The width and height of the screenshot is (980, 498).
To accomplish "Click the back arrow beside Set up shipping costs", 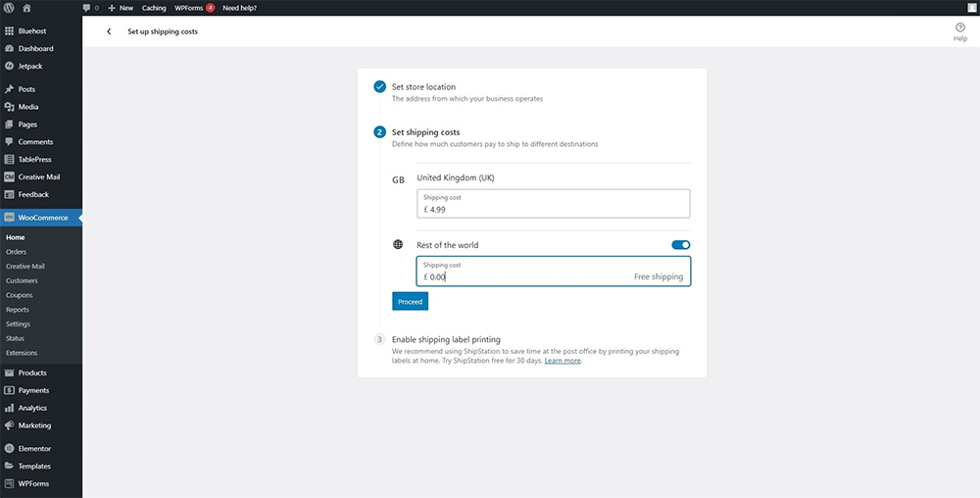I will [x=109, y=31].
